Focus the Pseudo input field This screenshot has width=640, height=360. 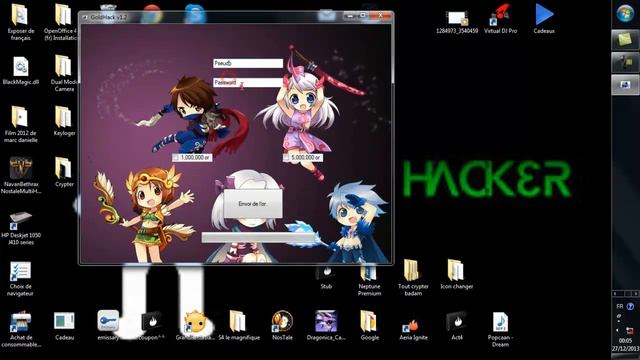248,63
